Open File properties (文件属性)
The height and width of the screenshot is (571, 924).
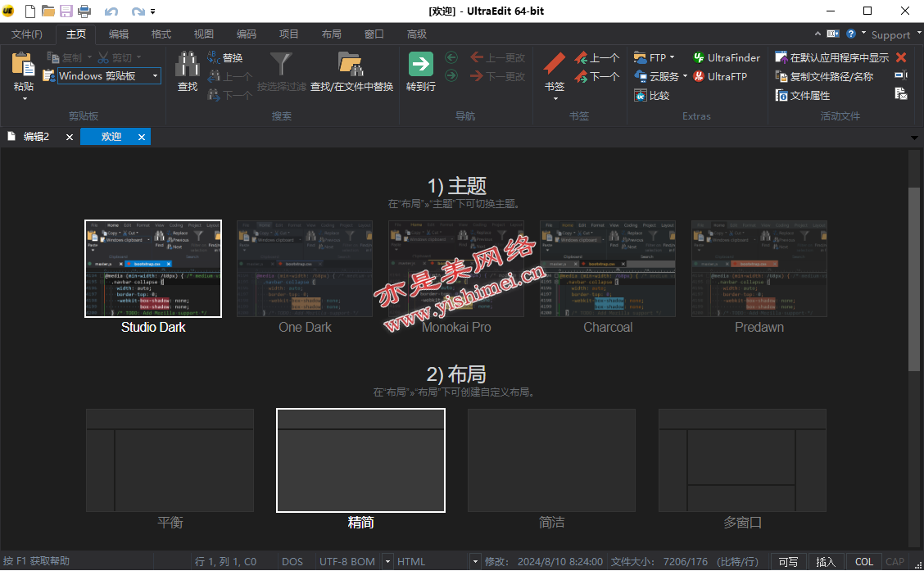[x=802, y=96]
